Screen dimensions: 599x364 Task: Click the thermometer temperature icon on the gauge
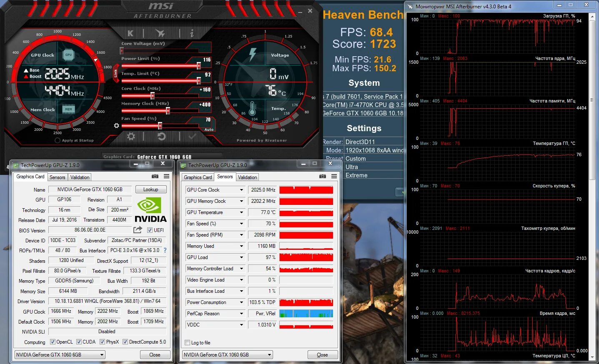pos(252,109)
